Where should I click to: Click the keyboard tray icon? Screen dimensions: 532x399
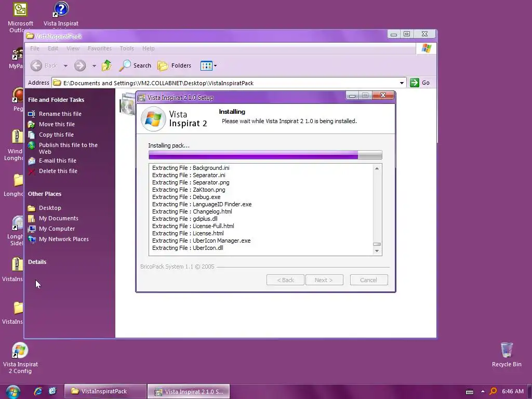point(470,392)
